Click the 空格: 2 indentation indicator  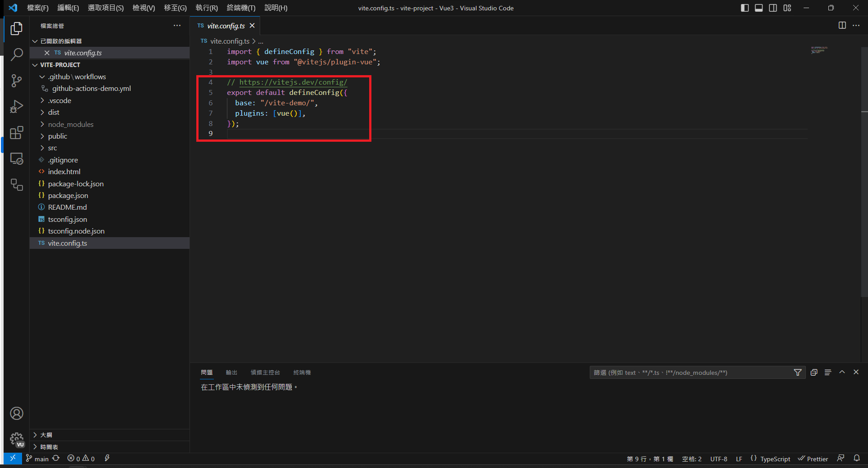coord(692,459)
